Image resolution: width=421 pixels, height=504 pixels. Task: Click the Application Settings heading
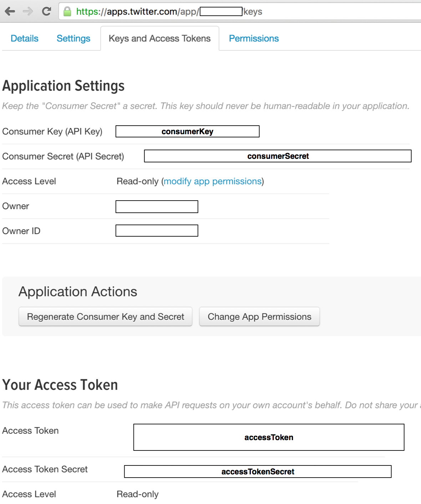tap(64, 86)
